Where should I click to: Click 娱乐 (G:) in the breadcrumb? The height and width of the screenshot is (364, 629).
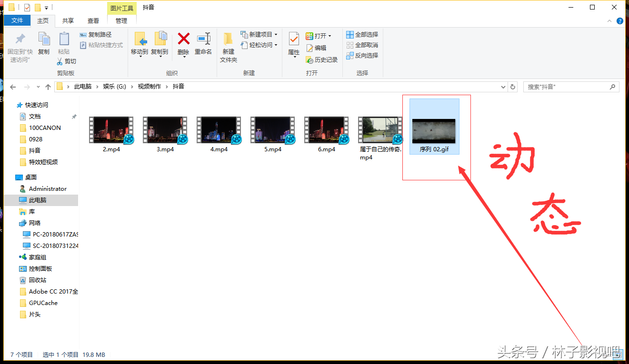(115, 87)
